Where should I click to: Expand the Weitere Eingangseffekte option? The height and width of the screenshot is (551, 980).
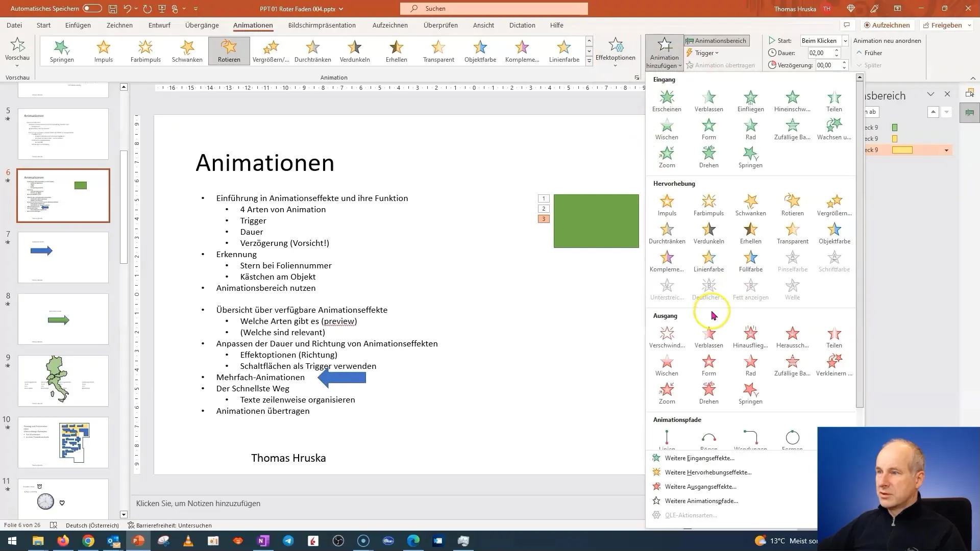[x=700, y=458]
